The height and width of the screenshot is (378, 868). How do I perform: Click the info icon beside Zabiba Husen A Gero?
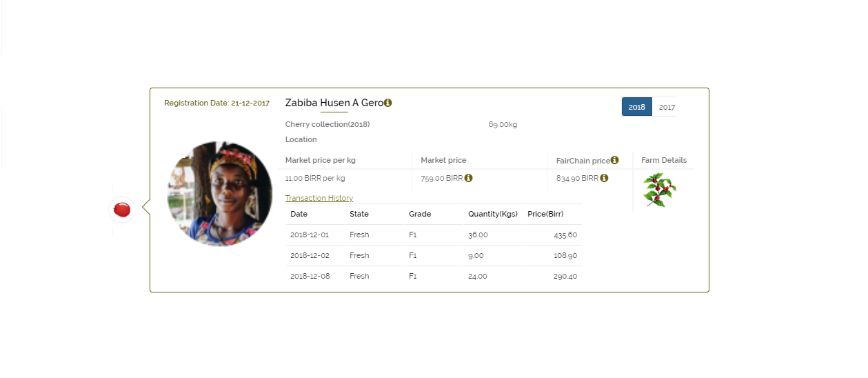(387, 103)
